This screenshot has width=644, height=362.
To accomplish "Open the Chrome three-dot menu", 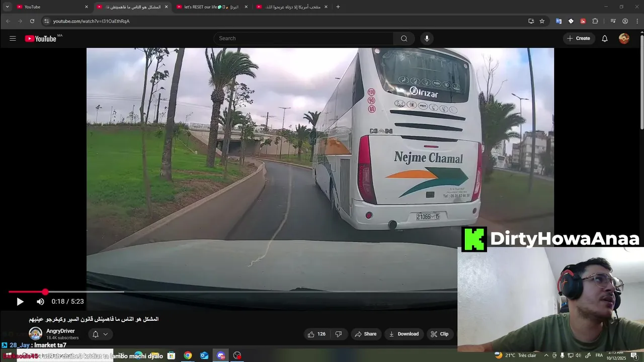I will [x=636, y=21].
